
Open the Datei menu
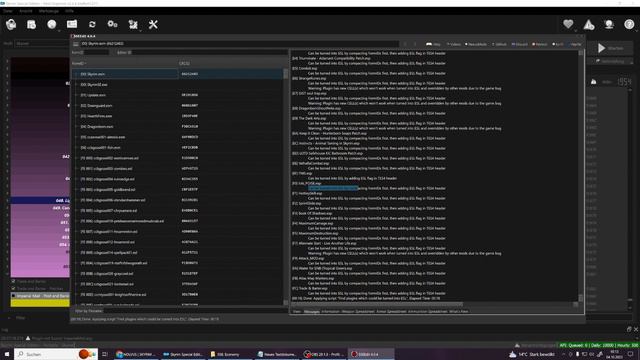click(x=8, y=11)
